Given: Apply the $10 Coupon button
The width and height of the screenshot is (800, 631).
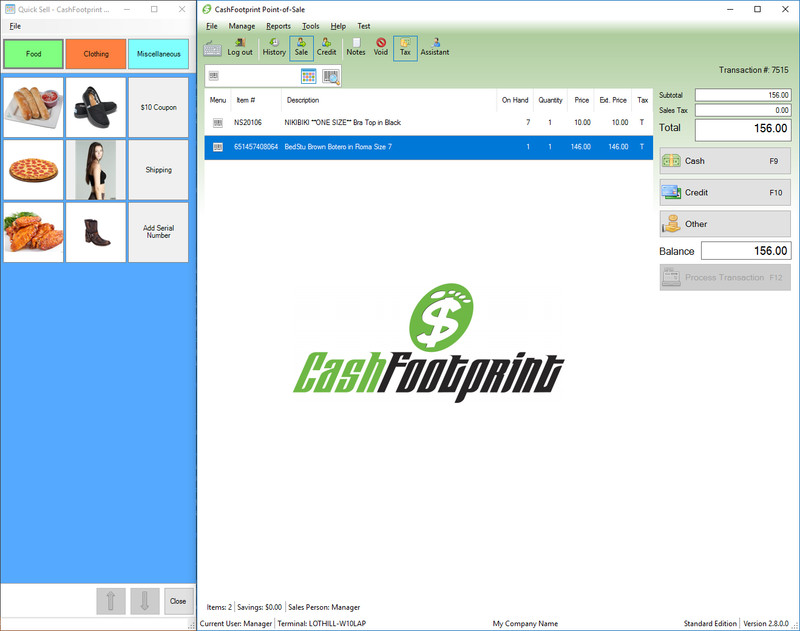Looking at the screenshot, I should pyautogui.click(x=159, y=107).
